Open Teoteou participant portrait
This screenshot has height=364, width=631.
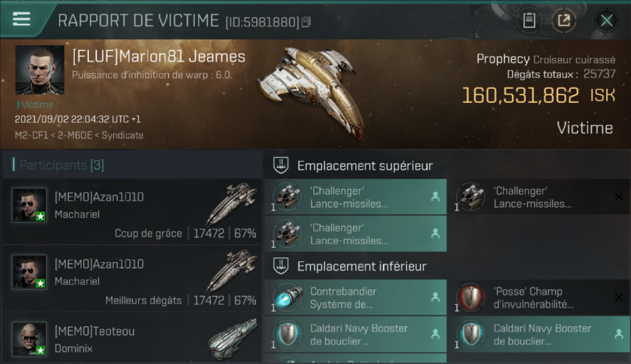(29, 339)
